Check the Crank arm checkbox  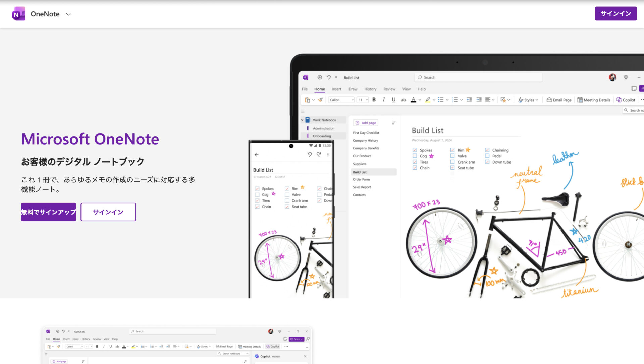(x=452, y=162)
